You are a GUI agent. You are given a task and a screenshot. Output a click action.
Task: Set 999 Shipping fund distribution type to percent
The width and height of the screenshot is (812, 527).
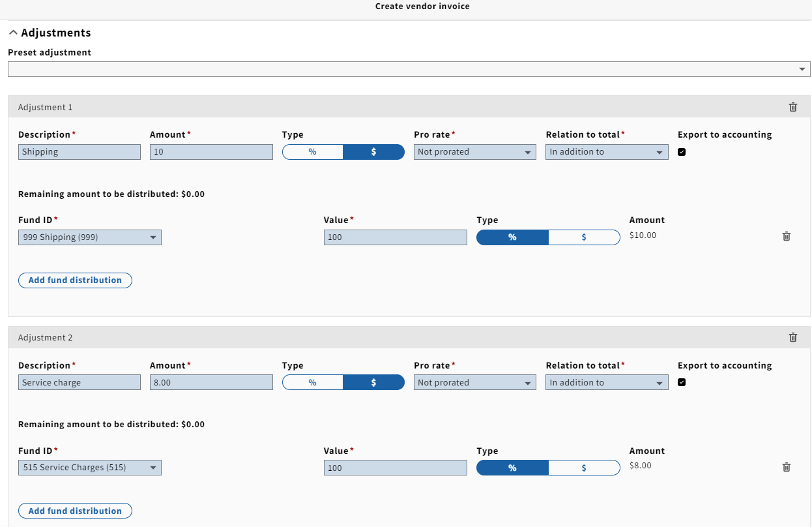(512, 237)
